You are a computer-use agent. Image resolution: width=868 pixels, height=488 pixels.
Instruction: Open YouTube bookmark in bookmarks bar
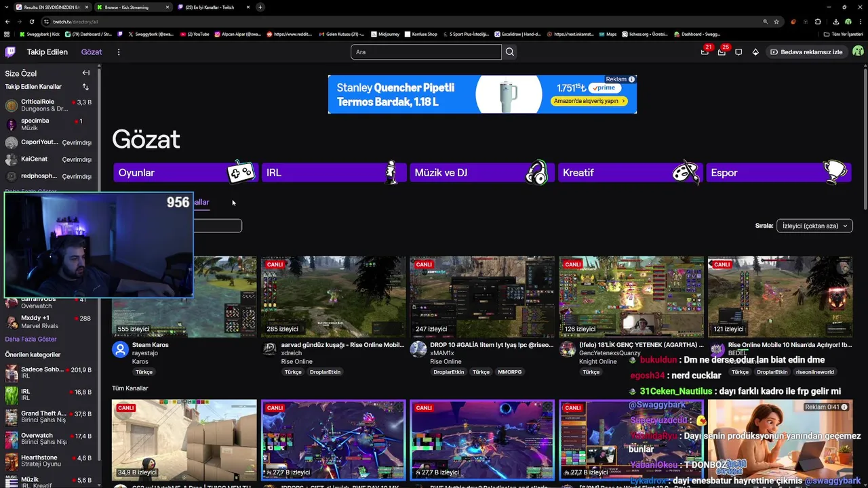tap(195, 34)
